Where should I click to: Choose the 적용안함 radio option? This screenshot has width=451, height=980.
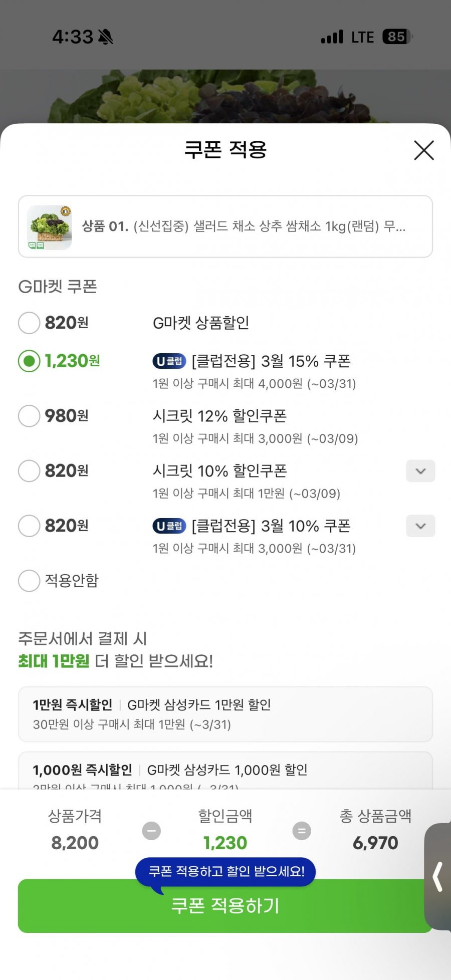tap(29, 581)
